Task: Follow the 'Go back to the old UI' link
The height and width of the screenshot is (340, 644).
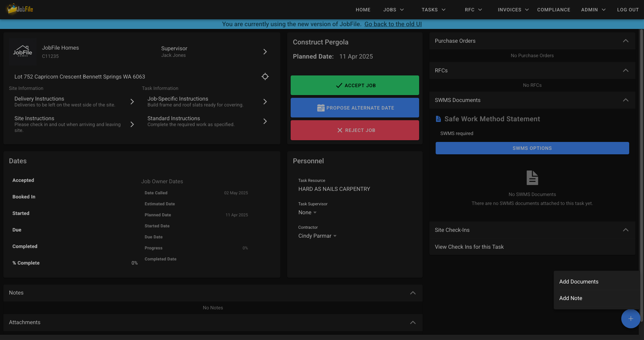Action: [x=393, y=24]
